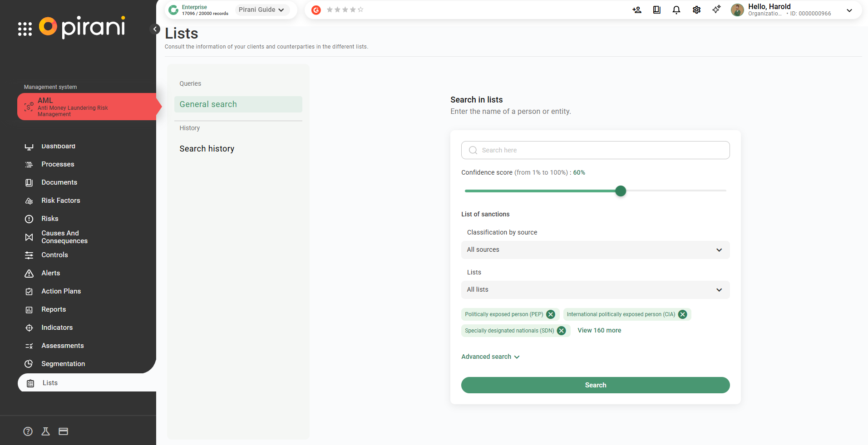Remove the International politically exposed person (CIA) chip
868x445 pixels.
coord(682,314)
